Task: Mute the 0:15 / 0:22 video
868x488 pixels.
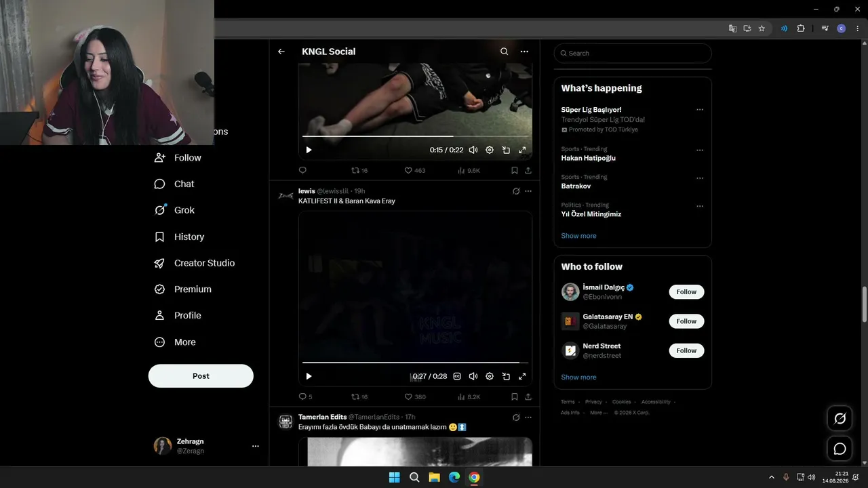Action: 473,150
